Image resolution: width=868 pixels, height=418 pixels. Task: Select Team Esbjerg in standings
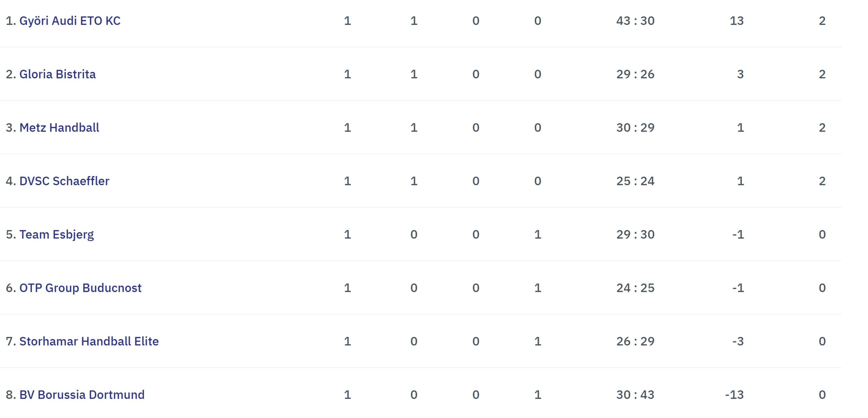point(57,235)
